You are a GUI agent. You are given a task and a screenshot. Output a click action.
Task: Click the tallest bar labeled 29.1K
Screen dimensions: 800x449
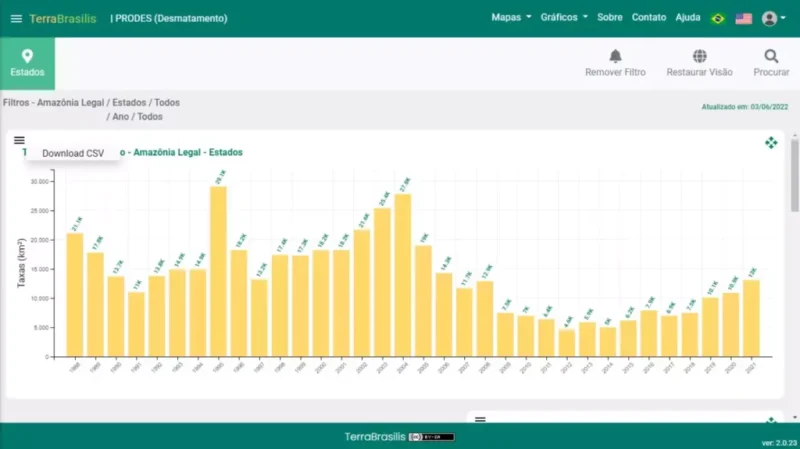218,270
